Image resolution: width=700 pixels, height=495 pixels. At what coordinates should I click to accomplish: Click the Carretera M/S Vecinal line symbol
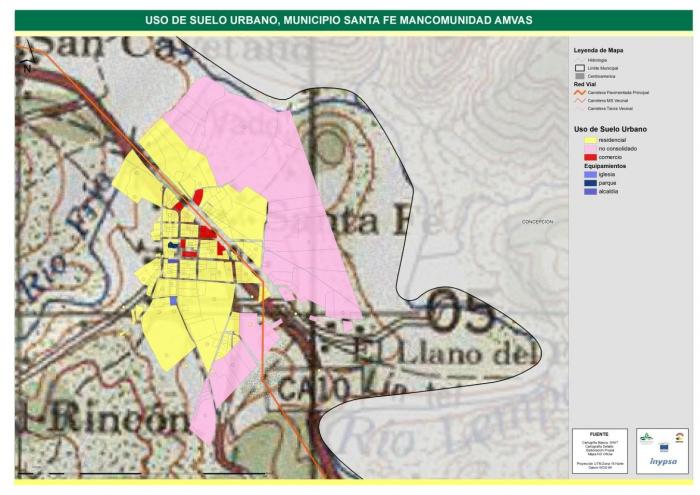click(578, 100)
